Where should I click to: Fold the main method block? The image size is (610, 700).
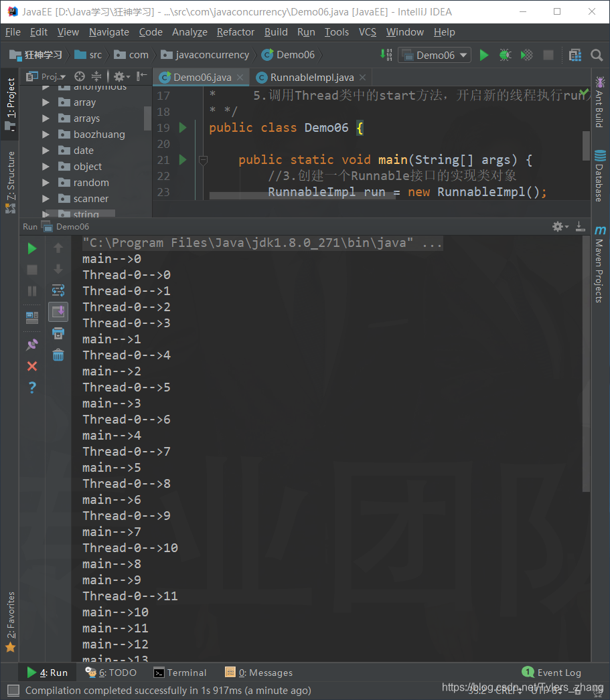tap(203, 160)
